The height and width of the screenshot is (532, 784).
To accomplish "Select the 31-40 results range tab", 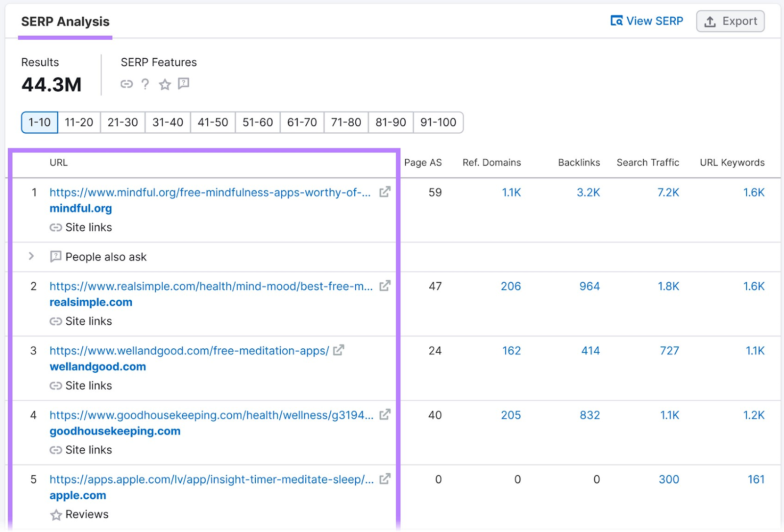I will tap(168, 122).
